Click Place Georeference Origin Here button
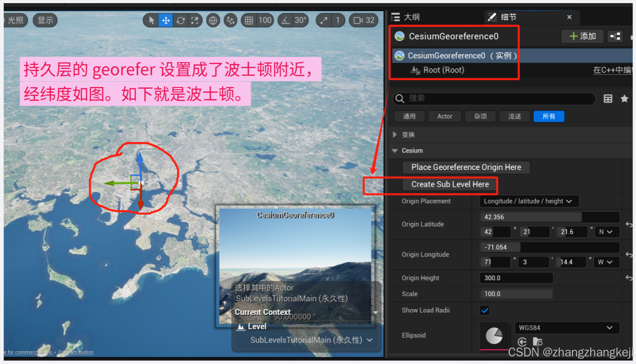The width and height of the screenshot is (636, 364). click(466, 167)
